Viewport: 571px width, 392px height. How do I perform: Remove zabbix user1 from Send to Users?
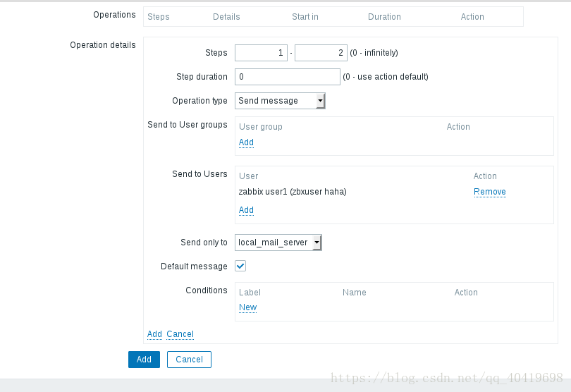click(490, 192)
